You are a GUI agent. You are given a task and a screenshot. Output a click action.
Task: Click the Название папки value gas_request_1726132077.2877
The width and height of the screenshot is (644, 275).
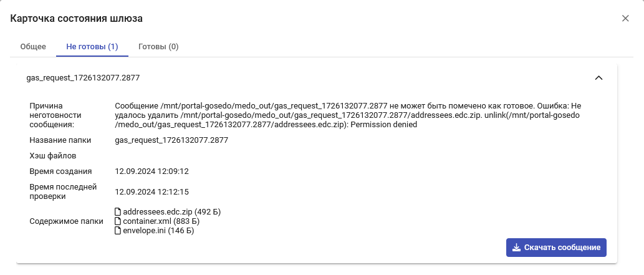(x=171, y=140)
